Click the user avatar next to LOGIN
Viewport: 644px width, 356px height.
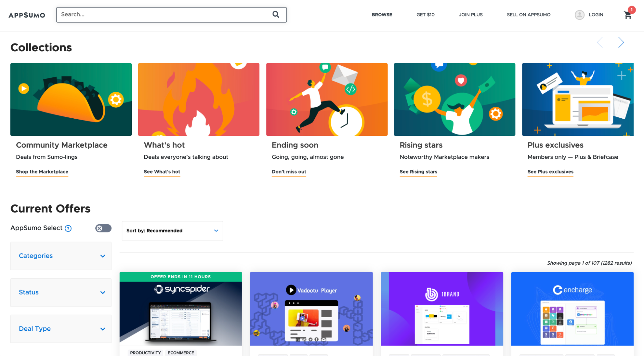(x=579, y=15)
